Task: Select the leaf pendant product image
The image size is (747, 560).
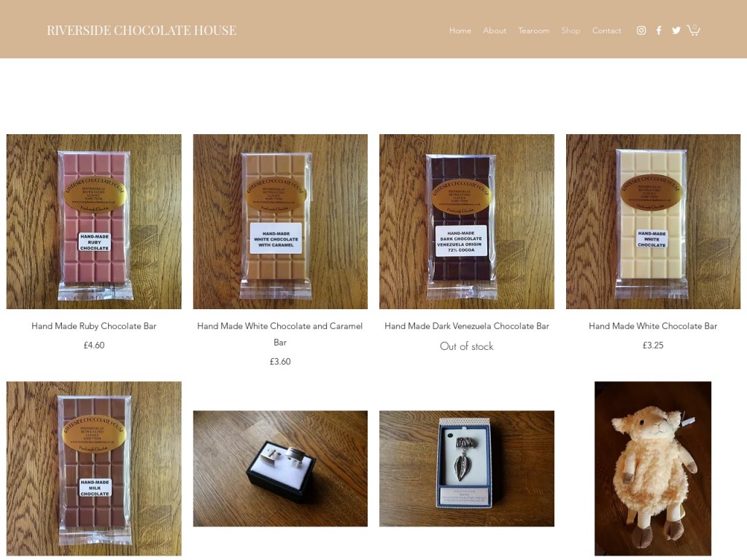Action: pos(467,469)
